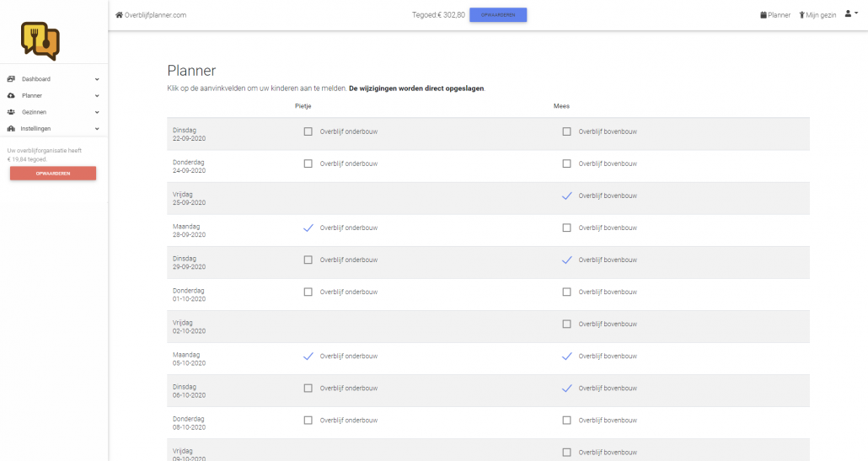This screenshot has height=461, width=868.
Task: Click the home icon beside Overblijfplanner.com
Action: [x=119, y=15]
